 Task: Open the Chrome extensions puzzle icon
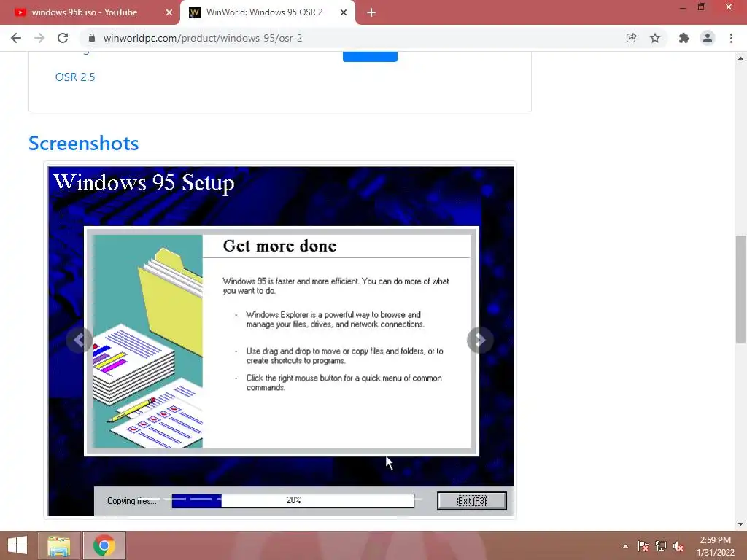click(684, 38)
